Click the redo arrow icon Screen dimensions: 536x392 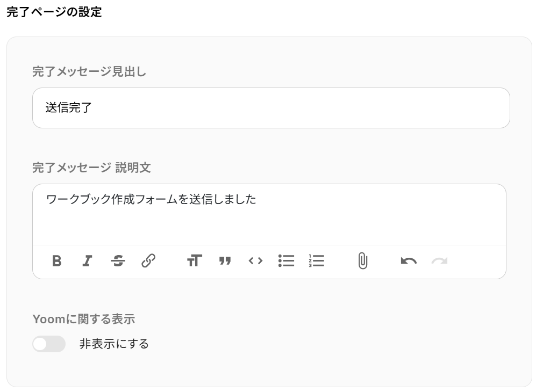[439, 261]
